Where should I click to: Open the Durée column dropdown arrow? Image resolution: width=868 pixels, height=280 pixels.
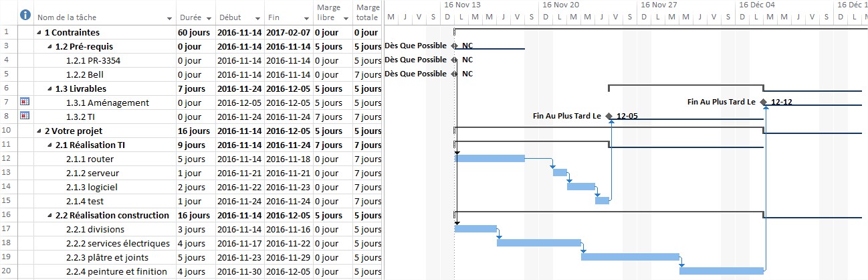click(209, 18)
